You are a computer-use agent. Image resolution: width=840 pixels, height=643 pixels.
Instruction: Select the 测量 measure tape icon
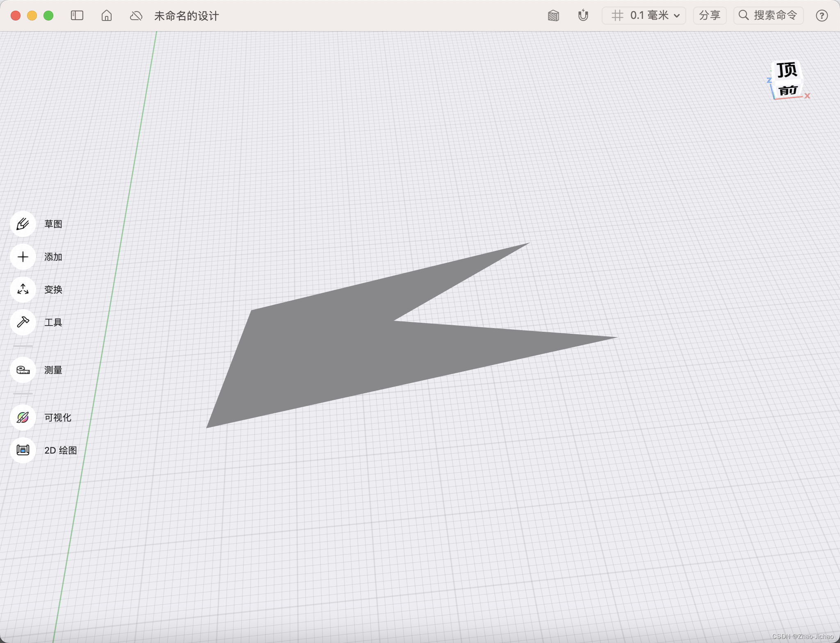23,370
